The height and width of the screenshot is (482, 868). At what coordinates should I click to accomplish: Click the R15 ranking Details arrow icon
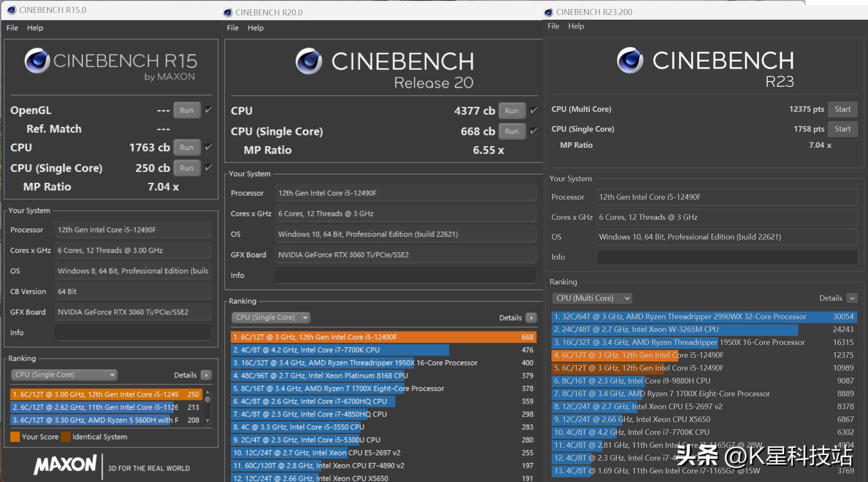click(x=206, y=375)
